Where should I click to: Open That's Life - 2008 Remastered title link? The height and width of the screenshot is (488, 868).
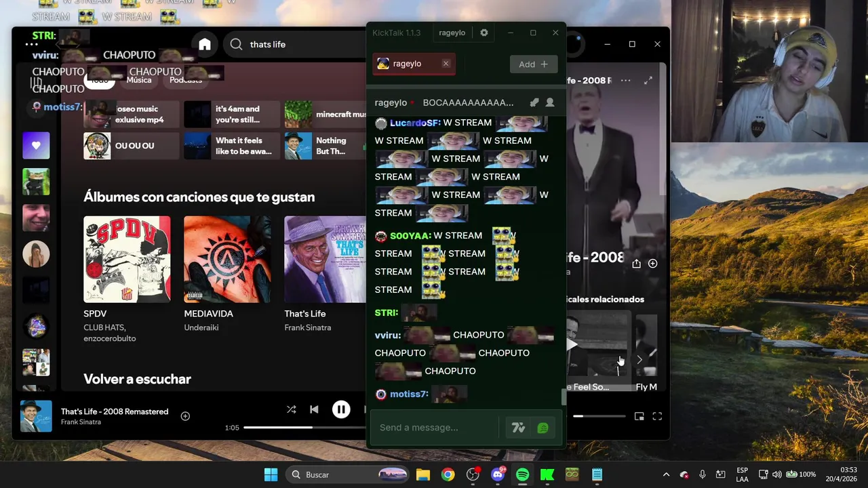(115, 411)
